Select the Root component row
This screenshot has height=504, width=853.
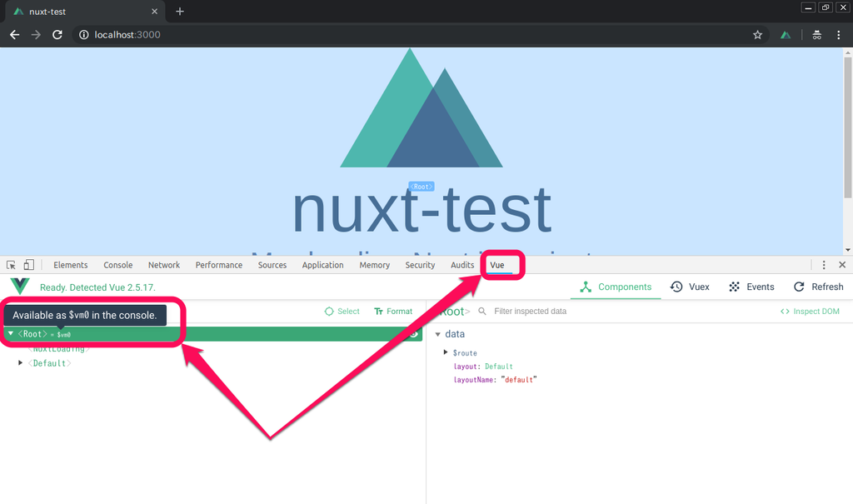pos(212,334)
